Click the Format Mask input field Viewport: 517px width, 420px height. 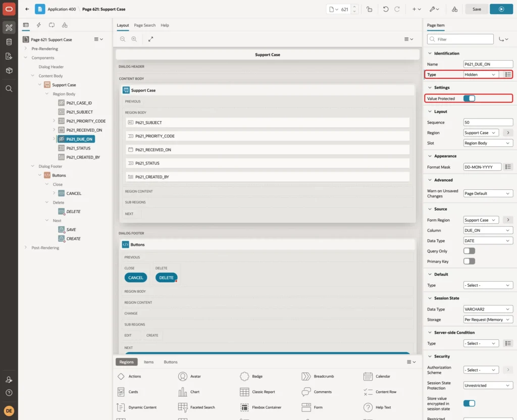[x=482, y=167]
